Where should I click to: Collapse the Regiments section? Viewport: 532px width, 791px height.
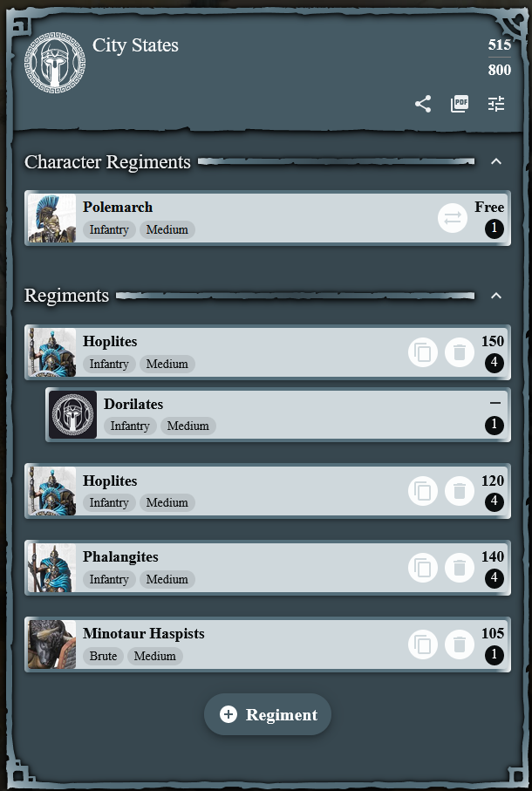[496, 296]
